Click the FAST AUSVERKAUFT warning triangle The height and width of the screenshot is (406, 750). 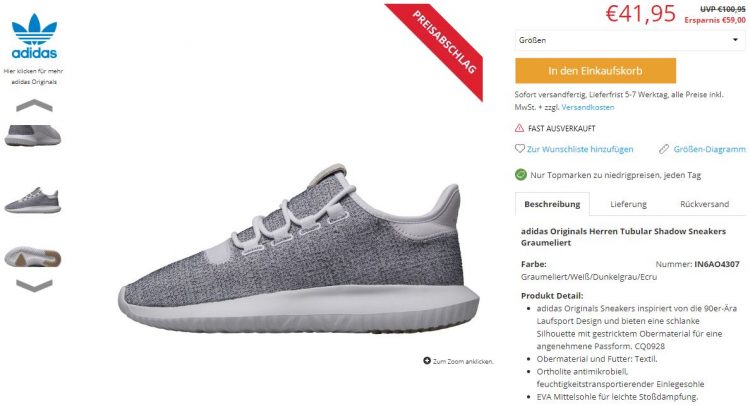pos(519,128)
